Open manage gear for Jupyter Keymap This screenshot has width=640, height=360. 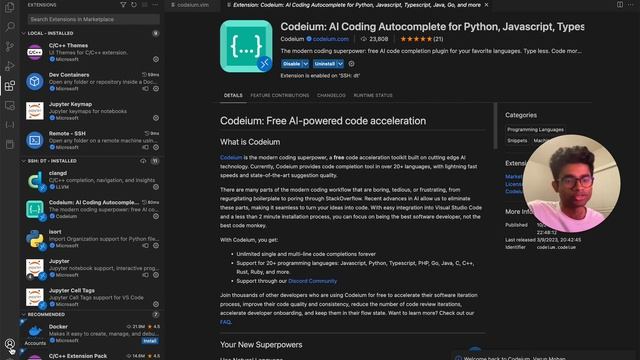pos(156,118)
